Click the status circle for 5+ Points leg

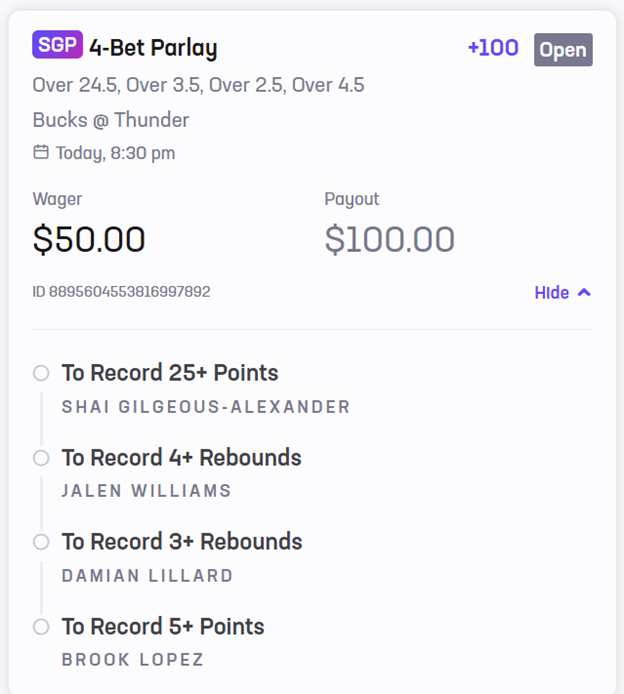click(41, 627)
